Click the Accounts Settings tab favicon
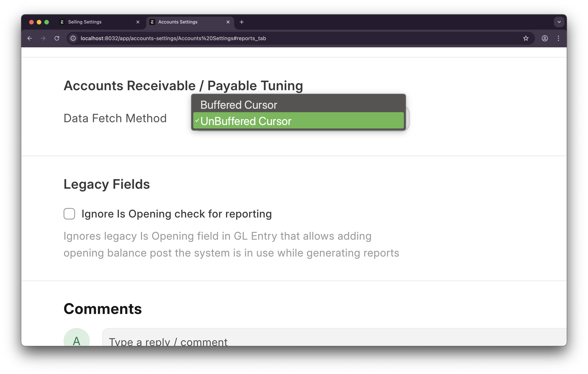The image size is (588, 374). (x=152, y=22)
